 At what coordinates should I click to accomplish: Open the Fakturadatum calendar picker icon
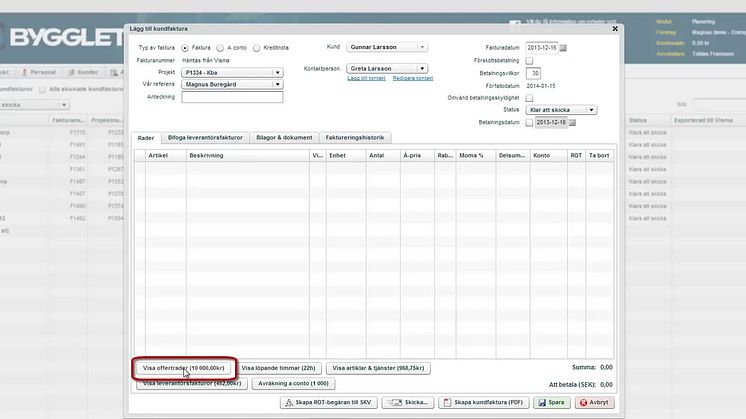563,48
